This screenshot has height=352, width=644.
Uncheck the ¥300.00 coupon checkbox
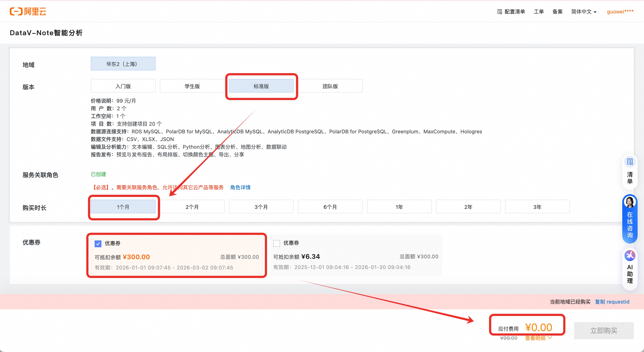coord(98,244)
